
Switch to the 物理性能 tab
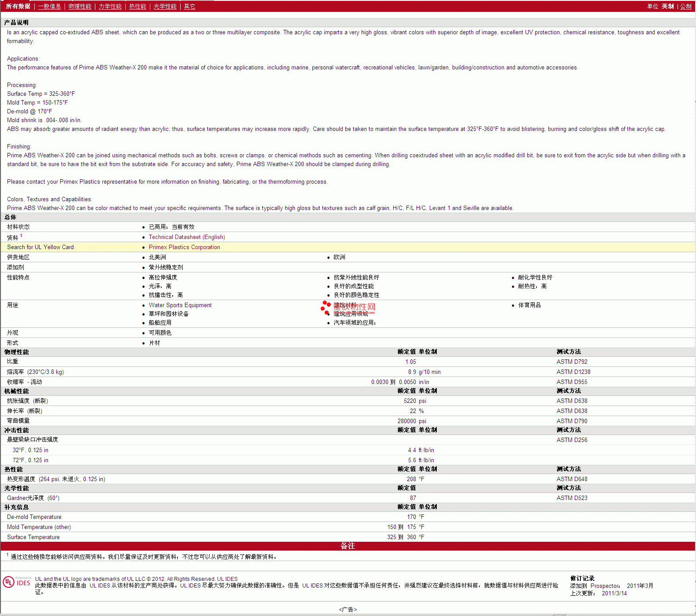pyautogui.click(x=80, y=6)
